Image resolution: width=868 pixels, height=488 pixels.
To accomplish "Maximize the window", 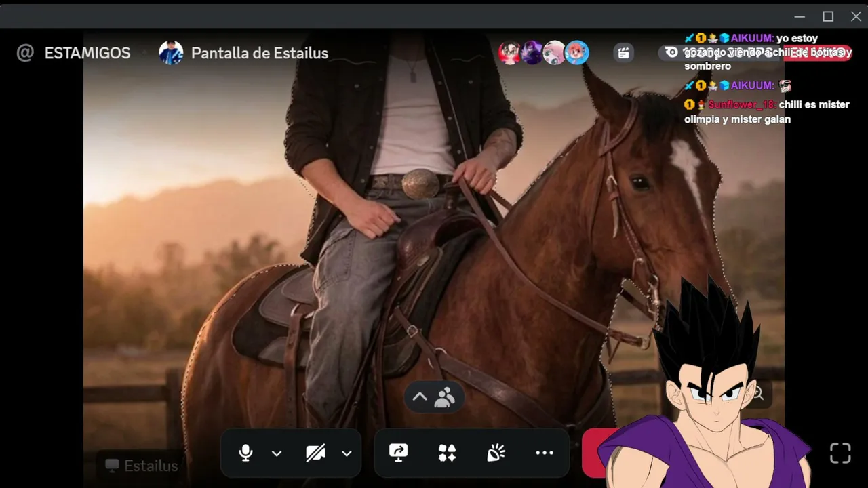I will [828, 16].
